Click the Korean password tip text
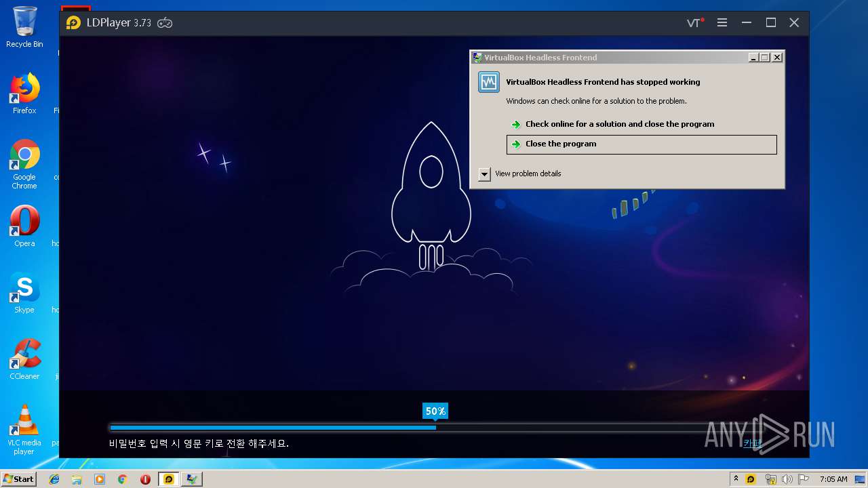The height and width of the screenshot is (488, 868). point(199,443)
